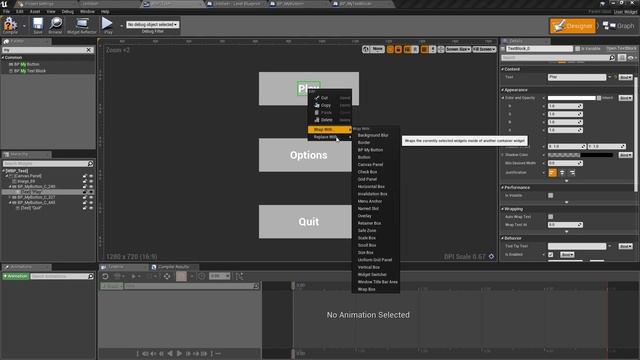This screenshot has width=640, height=360.
Task: Select Horizontal Box in Wrap With submenu
Action: point(371,187)
